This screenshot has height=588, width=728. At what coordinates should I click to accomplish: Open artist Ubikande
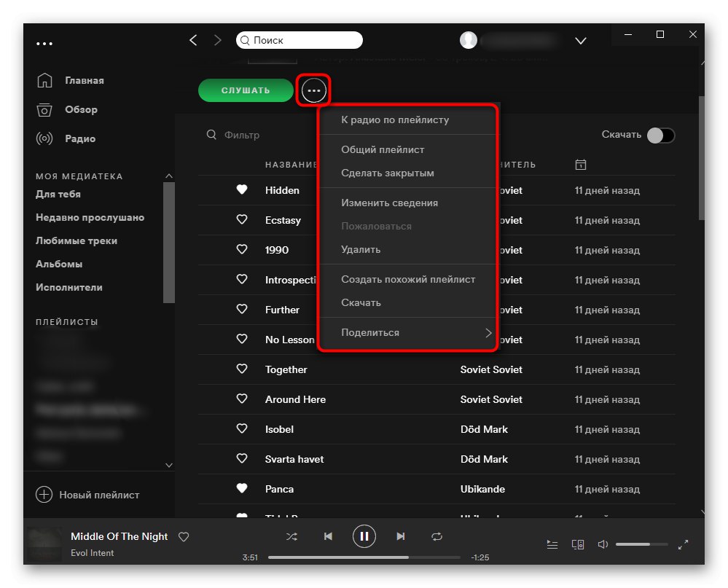pos(482,489)
